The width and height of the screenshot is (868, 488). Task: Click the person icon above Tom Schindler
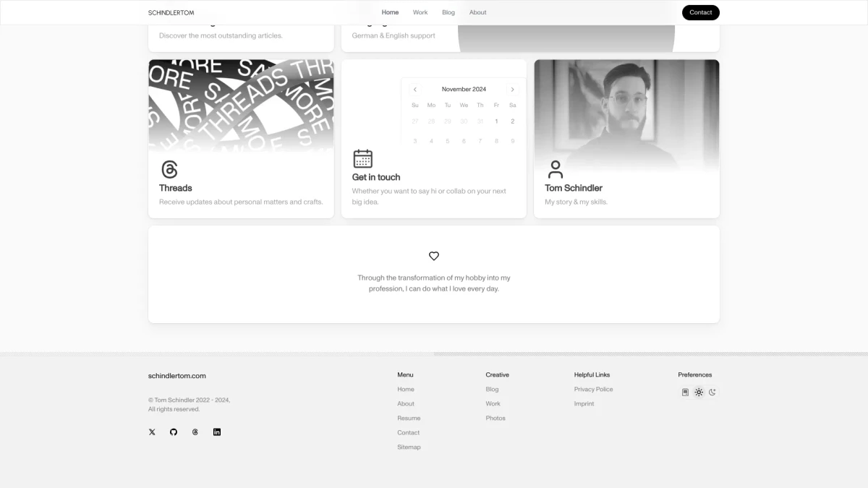click(556, 170)
